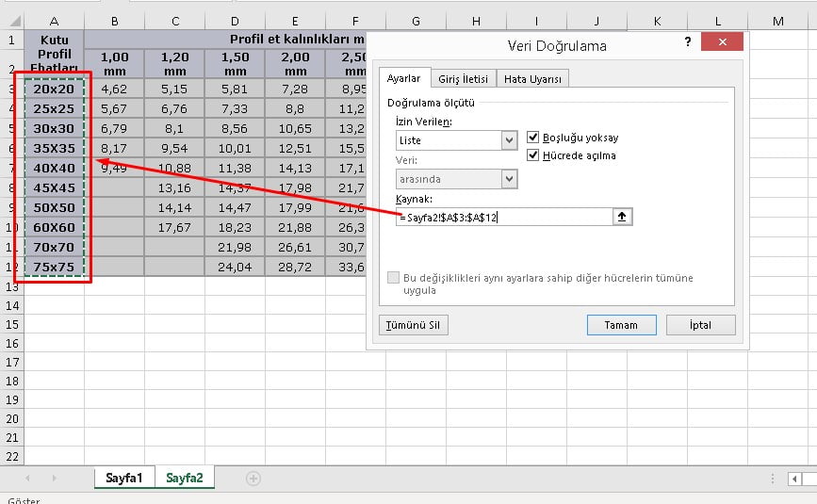Open the Hata Uyarısı tab
This screenshot has width=817, height=504.
[x=532, y=79]
